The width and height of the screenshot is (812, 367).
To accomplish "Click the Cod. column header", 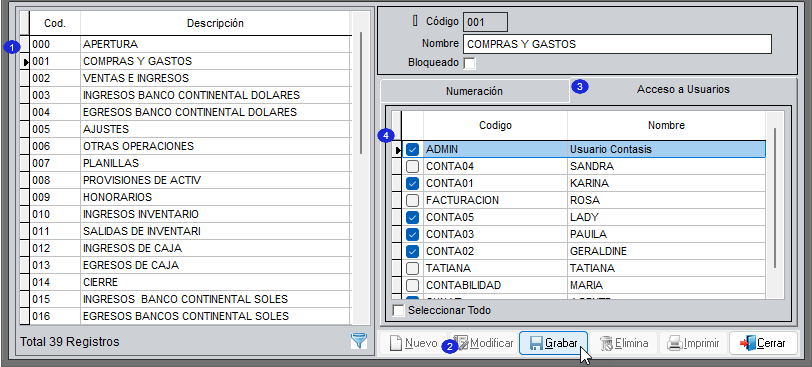I will 55,23.
